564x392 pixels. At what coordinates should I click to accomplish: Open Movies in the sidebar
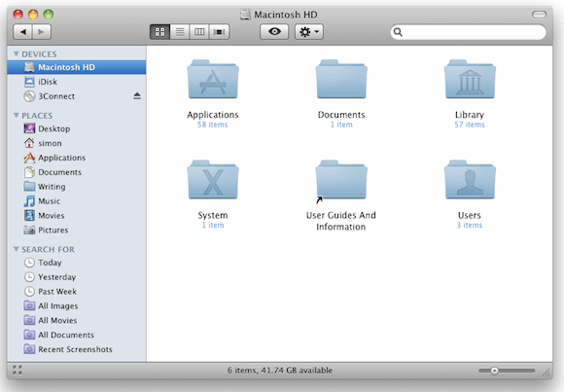76,215
